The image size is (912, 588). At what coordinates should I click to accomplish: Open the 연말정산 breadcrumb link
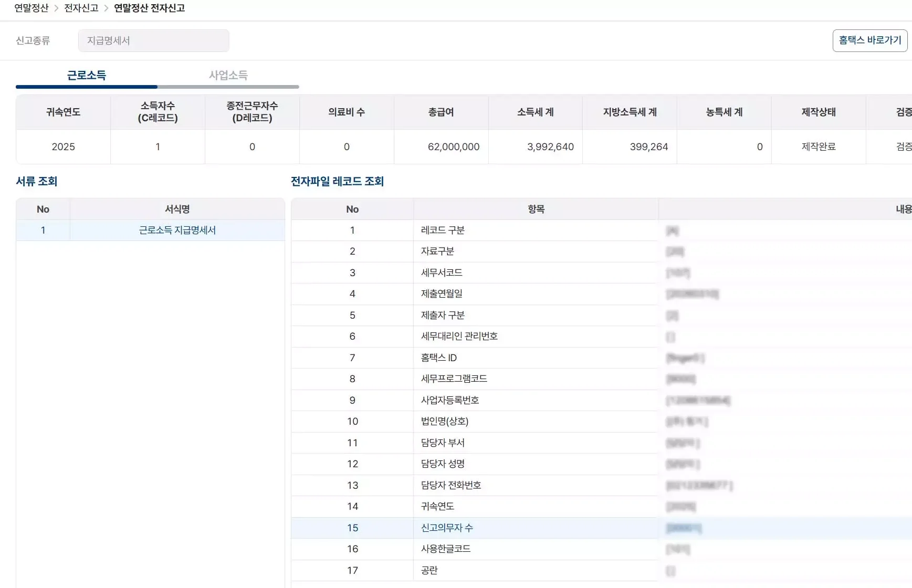(x=32, y=8)
